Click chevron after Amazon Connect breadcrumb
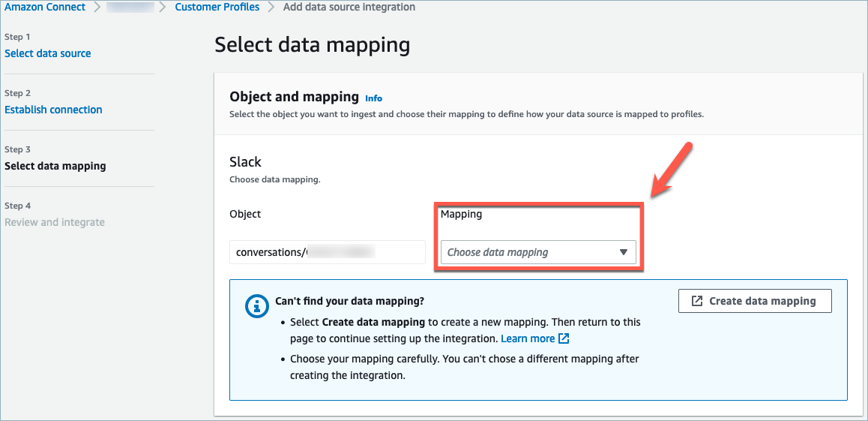 pyautogui.click(x=95, y=8)
